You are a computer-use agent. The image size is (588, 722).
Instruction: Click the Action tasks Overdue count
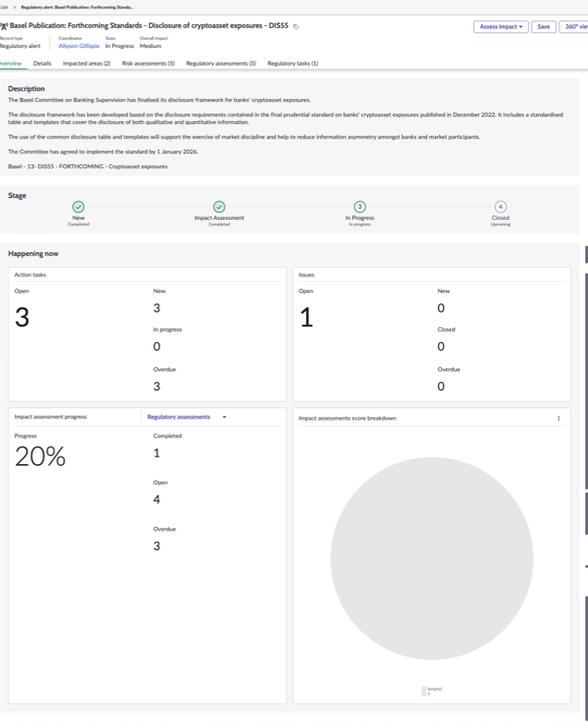coord(156,386)
